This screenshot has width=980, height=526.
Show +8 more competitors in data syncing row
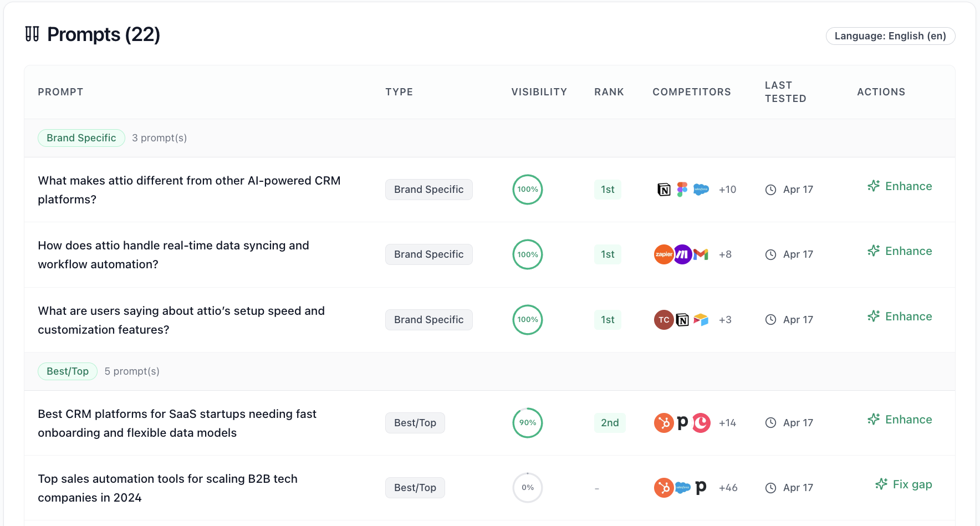tap(725, 254)
